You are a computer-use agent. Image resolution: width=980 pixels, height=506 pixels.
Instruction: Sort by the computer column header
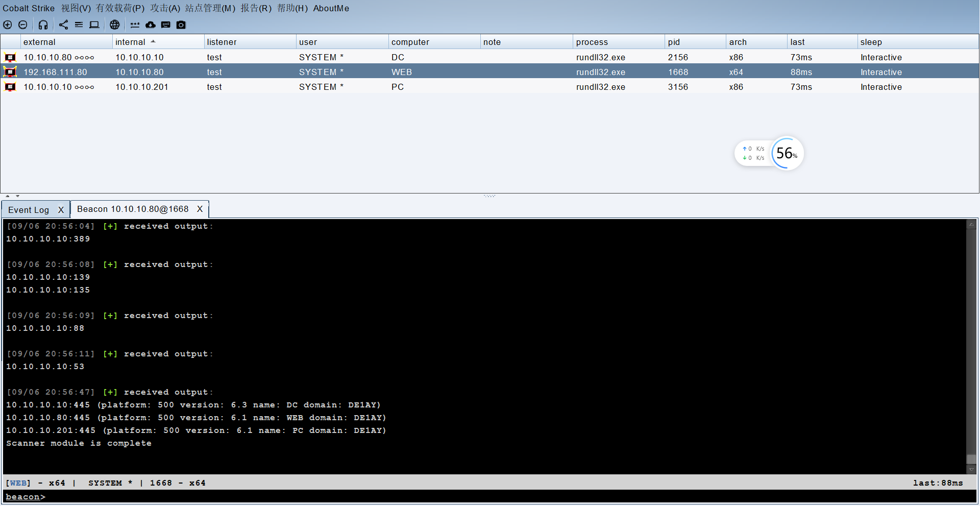click(x=434, y=42)
